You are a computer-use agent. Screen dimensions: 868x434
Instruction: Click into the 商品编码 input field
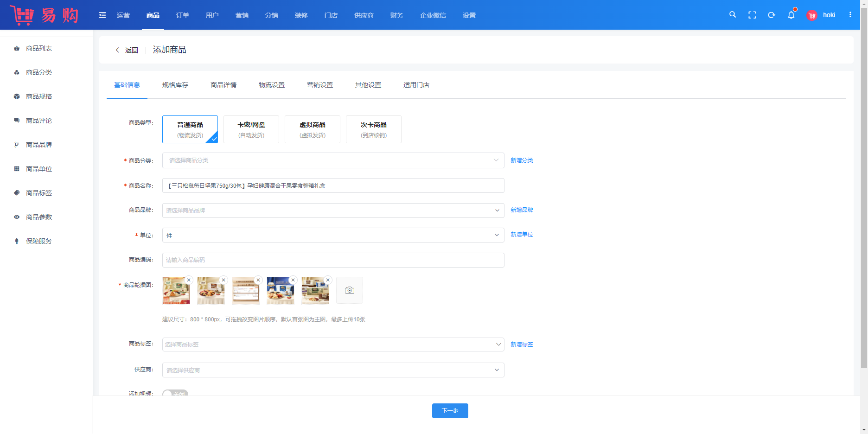[333, 260]
